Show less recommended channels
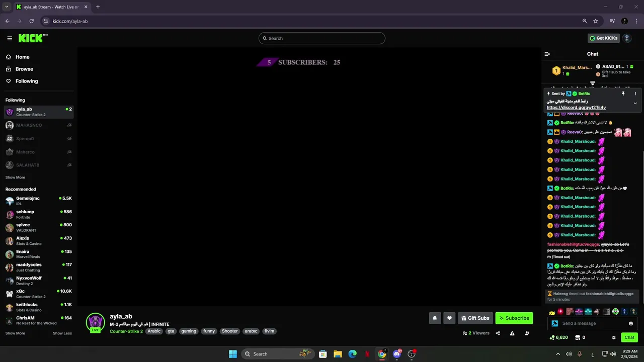Screen dimensions: 644x362 pyautogui.click(x=62, y=333)
